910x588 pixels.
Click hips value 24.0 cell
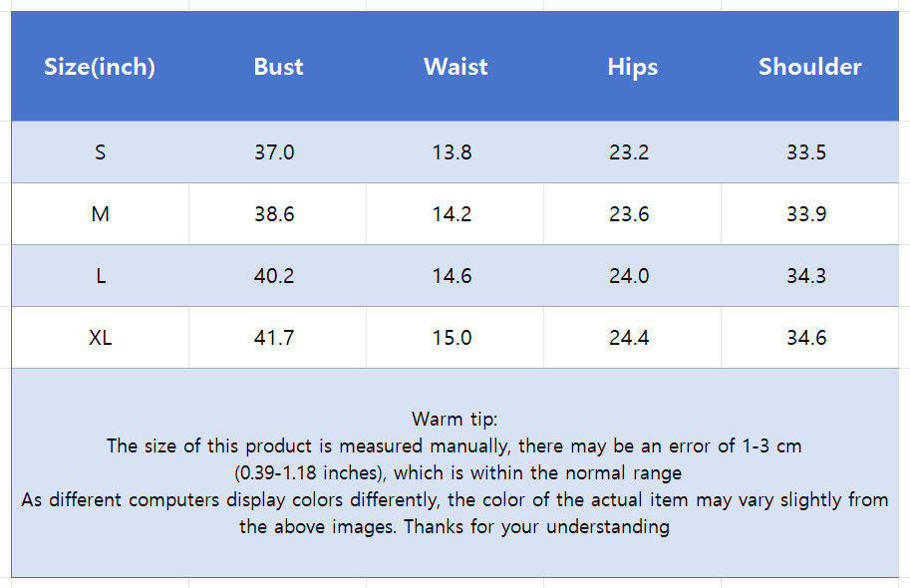point(629,276)
